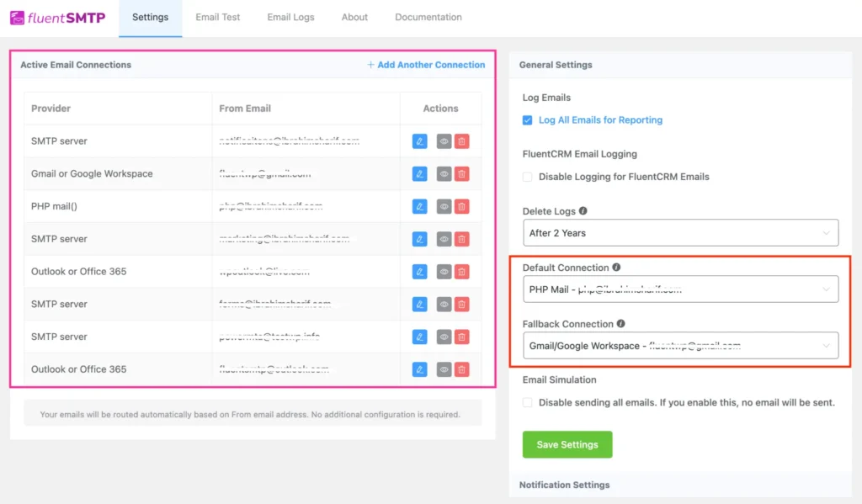Screen dimensions: 862x504
Task: Go to the About tab
Action: tap(354, 18)
